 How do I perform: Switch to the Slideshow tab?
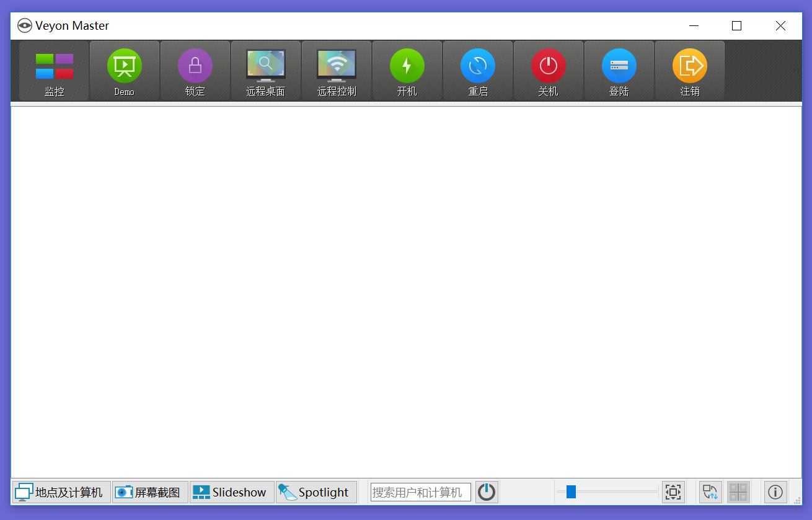(231, 491)
